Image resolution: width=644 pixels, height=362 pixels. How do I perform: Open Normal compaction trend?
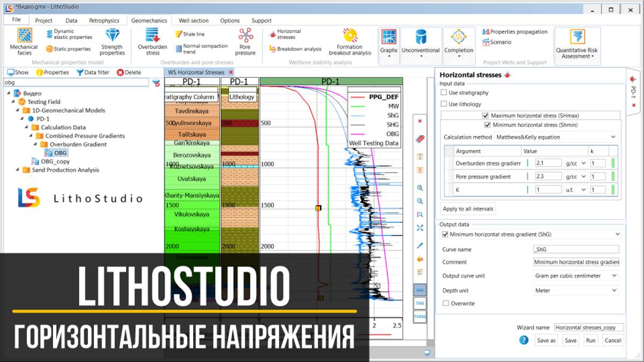click(201, 49)
